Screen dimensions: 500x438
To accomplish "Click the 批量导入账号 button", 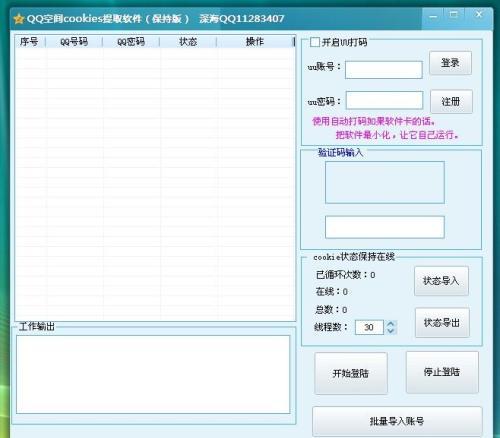I will [397, 421].
